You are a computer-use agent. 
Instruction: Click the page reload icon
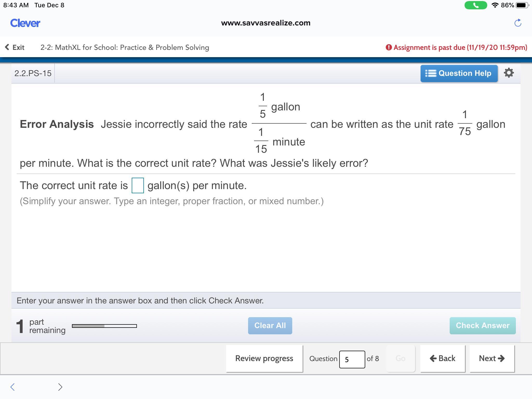[x=518, y=23]
